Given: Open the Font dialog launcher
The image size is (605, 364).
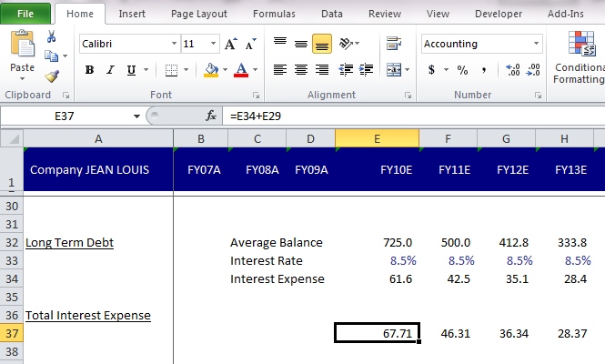Looking at the screenshot, I should coord(256,95).
